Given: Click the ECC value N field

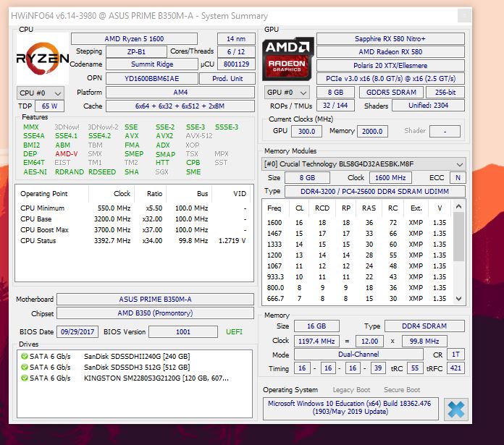Looking at the screenshot, I should [458, 177].
